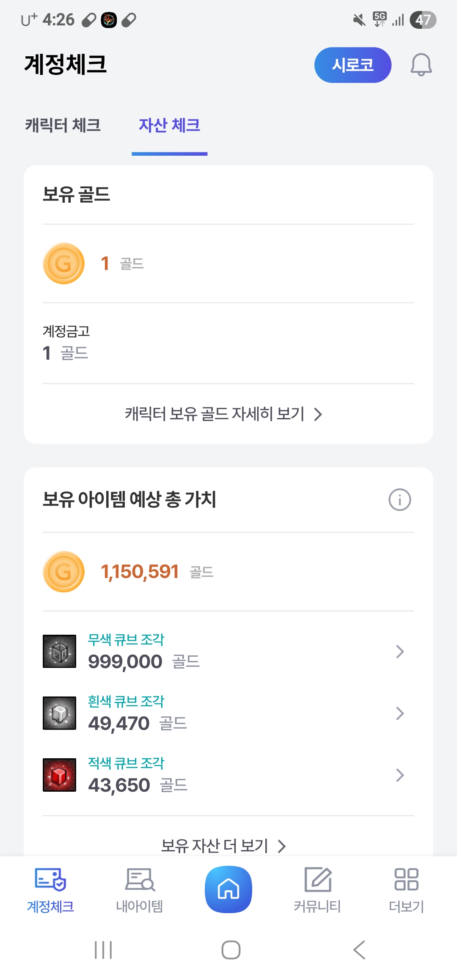Switch to the 캐릭터 체크 tab
Viewport: 457px width, 980px height.
pyautogui.click(x=63, y=125)
